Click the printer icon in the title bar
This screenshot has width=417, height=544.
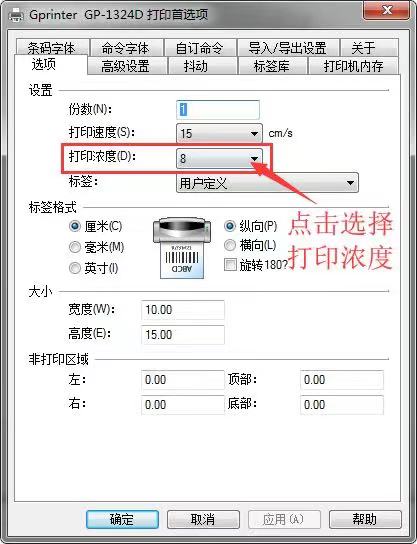tap(16, 15)
